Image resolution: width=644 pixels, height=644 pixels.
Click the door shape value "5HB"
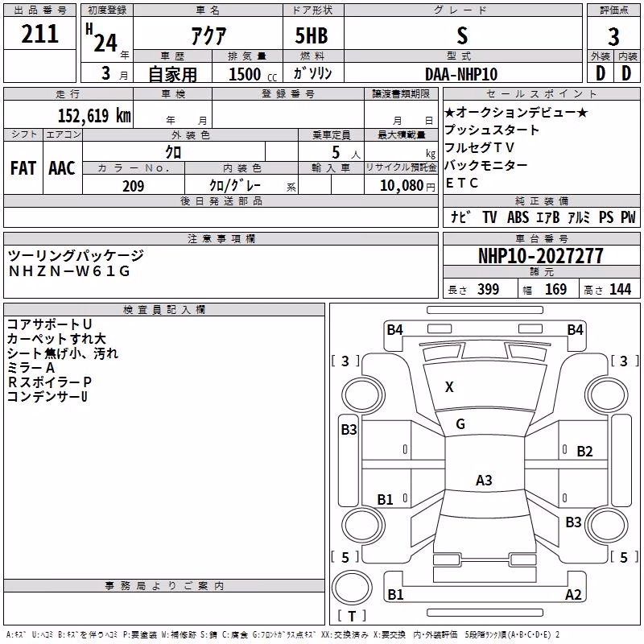312,35
